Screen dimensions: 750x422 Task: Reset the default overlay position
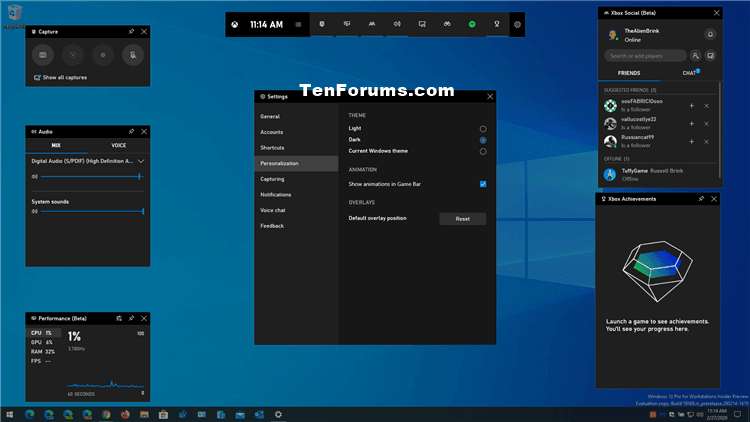coord(462,218)
